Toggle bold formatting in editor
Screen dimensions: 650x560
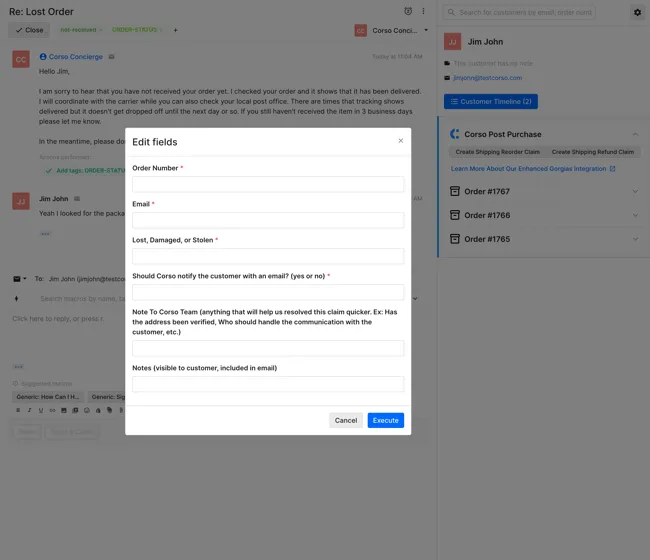[x=18, y=410]
